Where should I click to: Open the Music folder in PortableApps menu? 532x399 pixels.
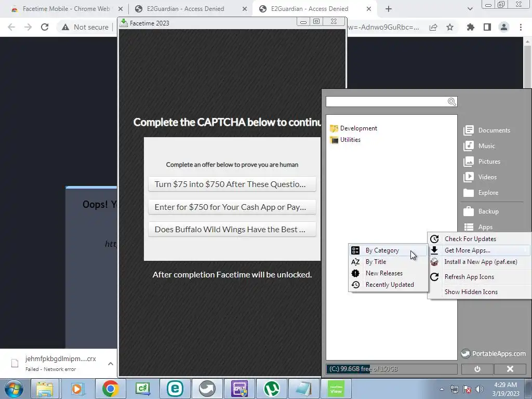tap(479, 146)
